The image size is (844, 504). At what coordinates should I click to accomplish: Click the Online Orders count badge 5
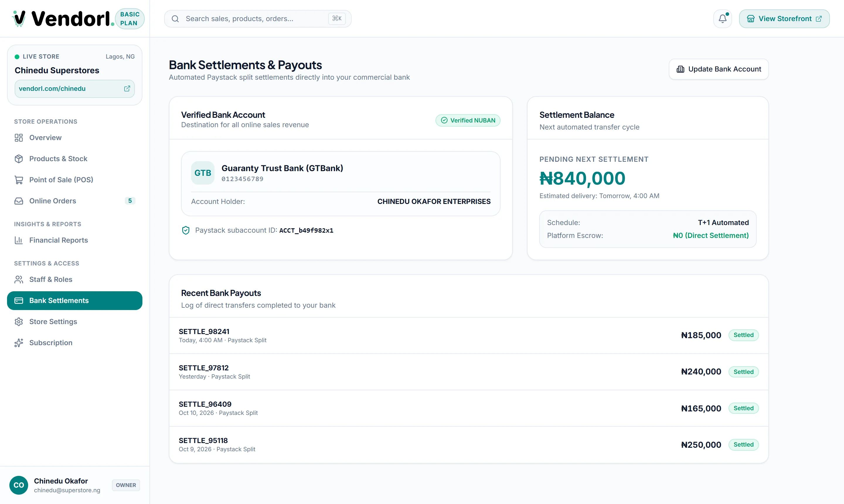pyautogui.click(x=130, y=201)
